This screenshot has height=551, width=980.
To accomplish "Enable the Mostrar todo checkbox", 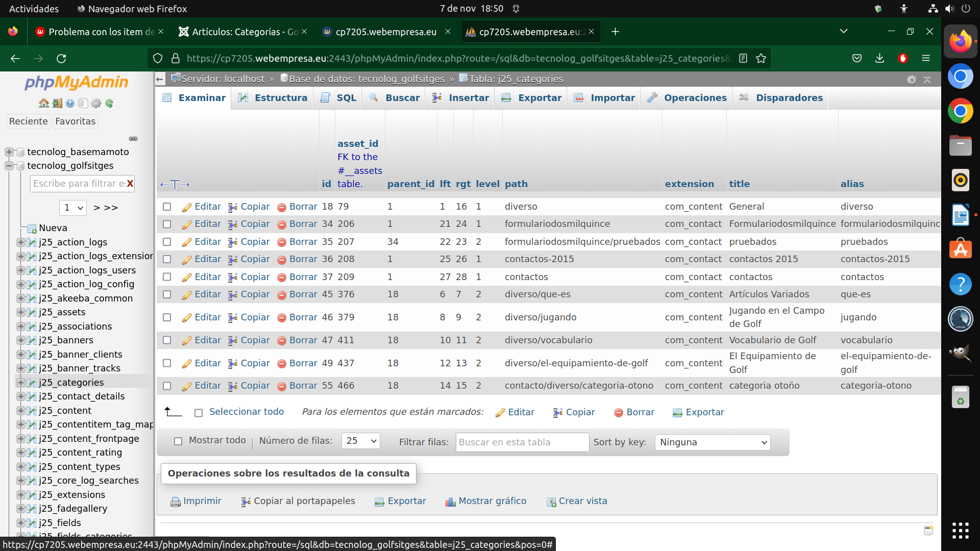I will pos(178,441).
